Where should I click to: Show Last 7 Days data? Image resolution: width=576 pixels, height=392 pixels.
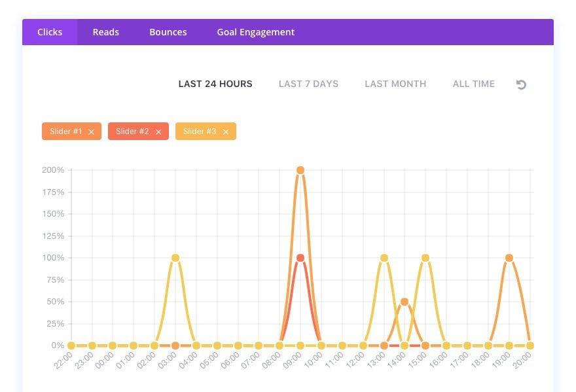tap(308, 84)
